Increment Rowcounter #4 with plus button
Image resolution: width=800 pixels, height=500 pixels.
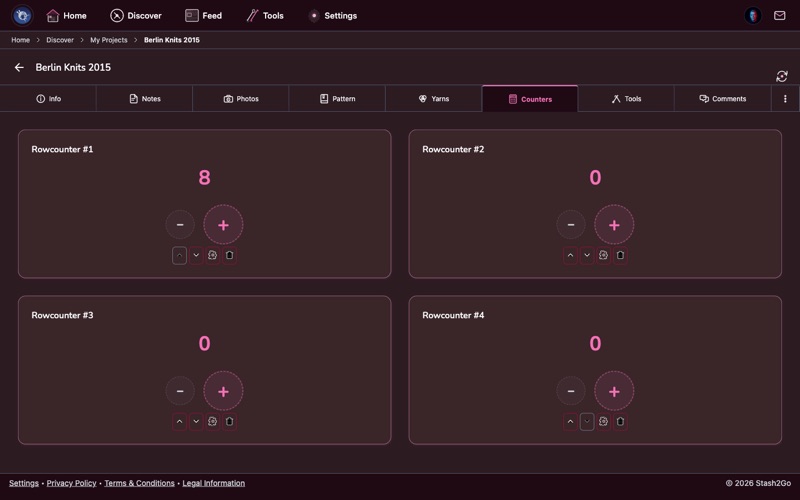pyautogui.click(x=614, y=391)
